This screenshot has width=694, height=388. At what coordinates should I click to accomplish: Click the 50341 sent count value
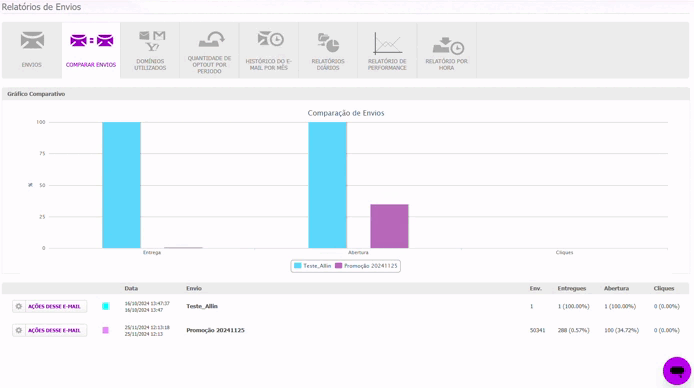(x=537, y=330)
